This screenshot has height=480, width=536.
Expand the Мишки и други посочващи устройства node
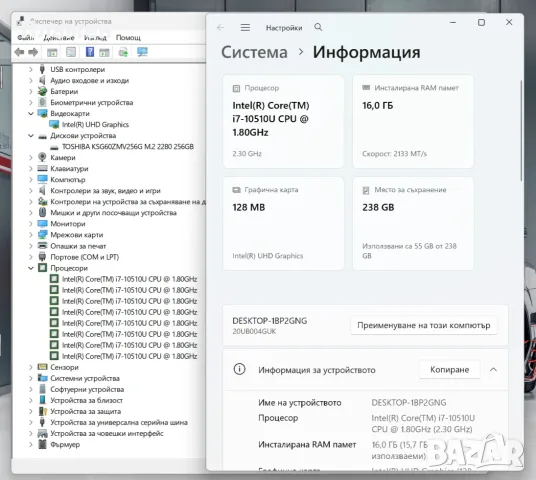31,213
